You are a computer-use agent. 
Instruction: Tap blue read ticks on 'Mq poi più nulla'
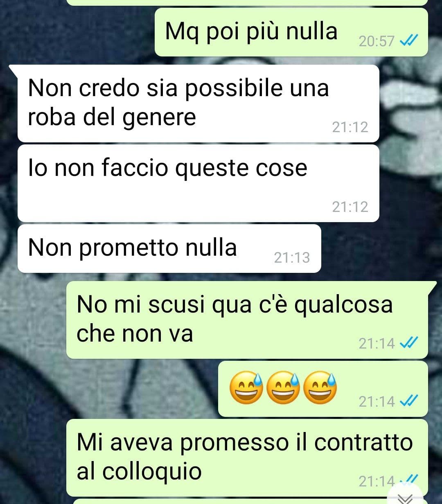tap(408, 40)
